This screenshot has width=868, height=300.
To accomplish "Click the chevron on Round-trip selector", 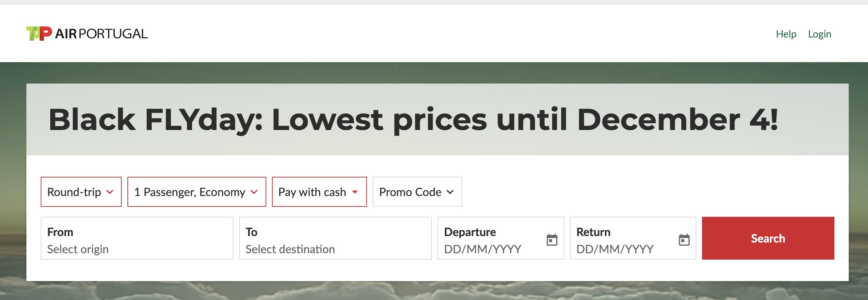I will pos(110,192).
